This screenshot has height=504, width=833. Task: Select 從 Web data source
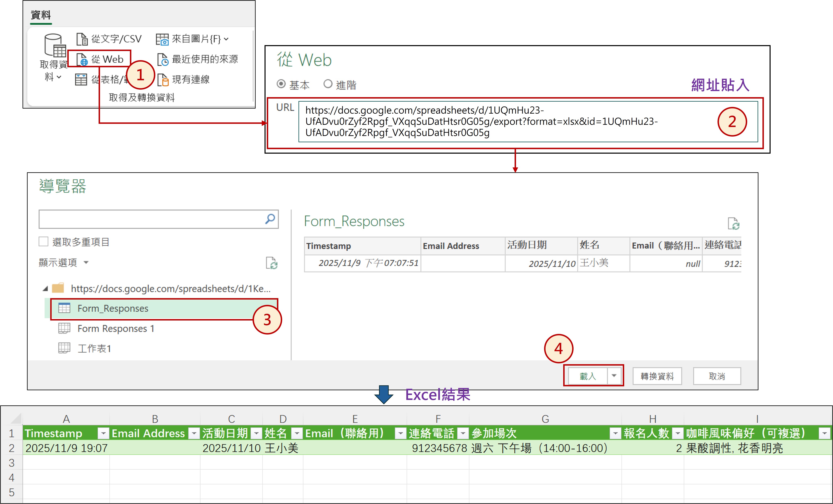click(99, 60)
